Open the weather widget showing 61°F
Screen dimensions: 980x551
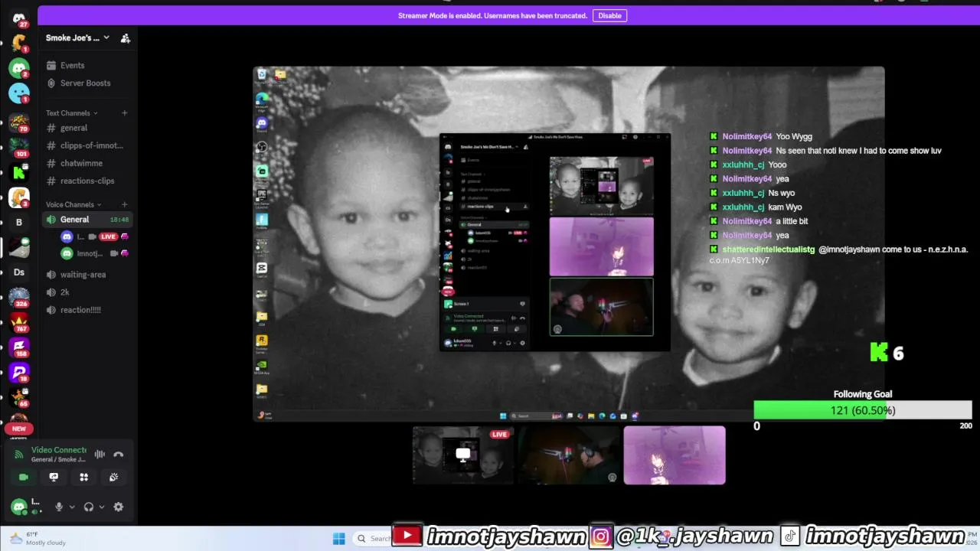(x=37, y=538)
